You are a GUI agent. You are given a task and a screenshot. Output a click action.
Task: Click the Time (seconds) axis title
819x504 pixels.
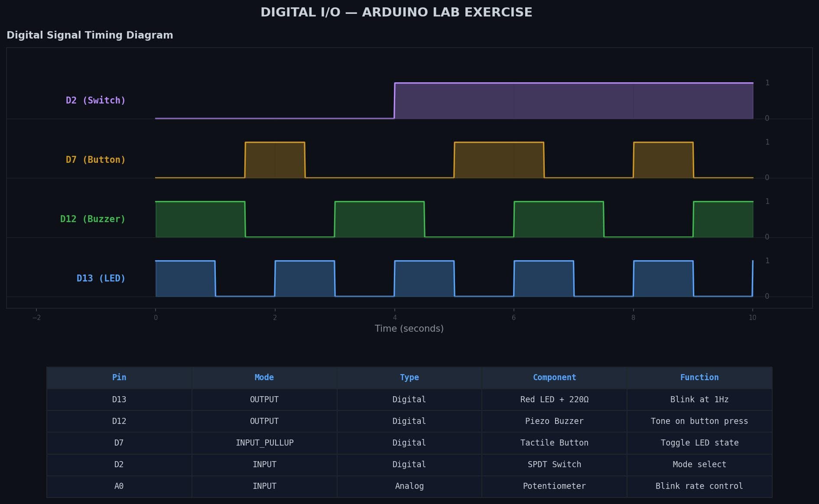pos(409,329)
